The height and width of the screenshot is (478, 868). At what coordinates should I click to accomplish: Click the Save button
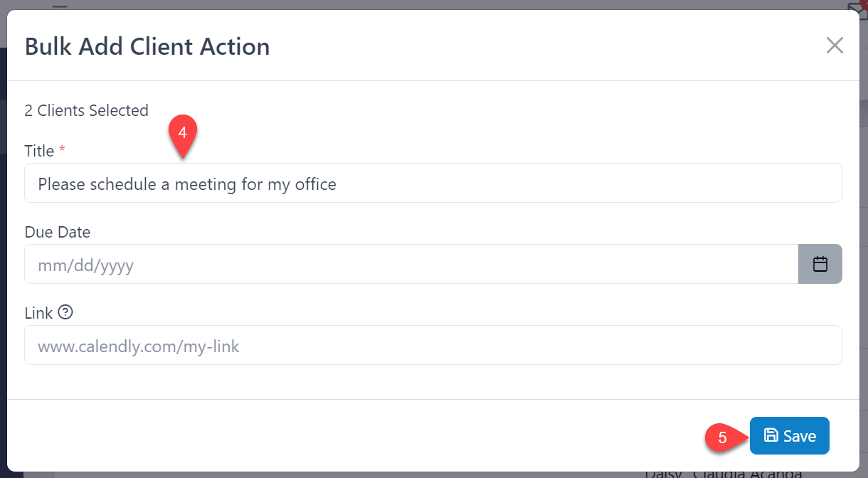(x=790, y=435)
